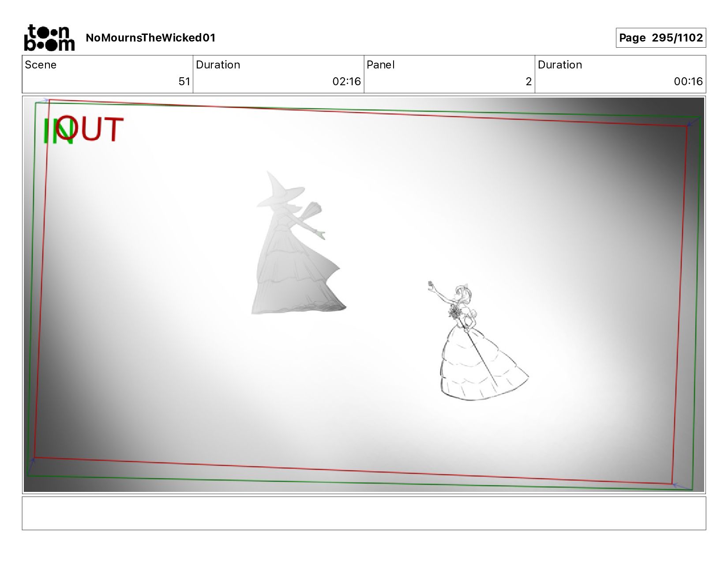Select the project title NoMournsTheWicked01

point(150,38)
